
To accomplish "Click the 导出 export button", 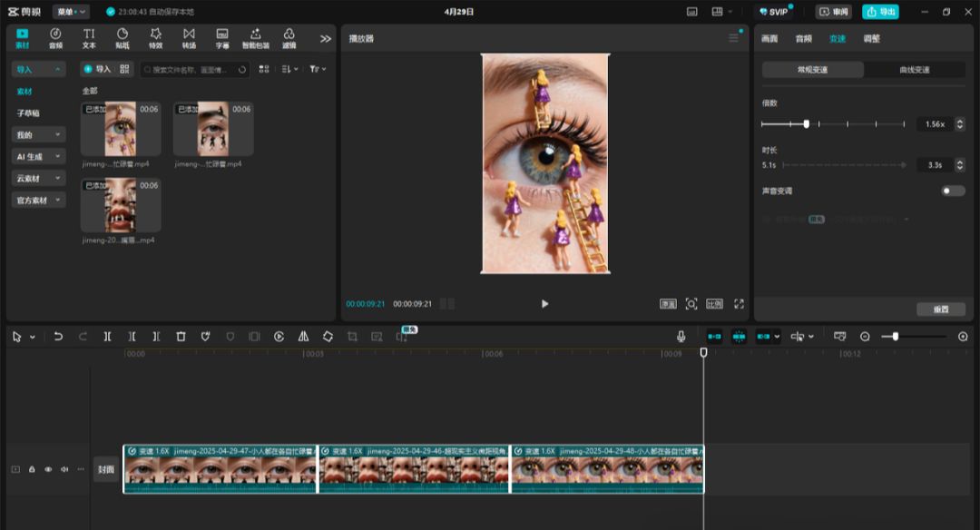I will [x=880, y=12].
